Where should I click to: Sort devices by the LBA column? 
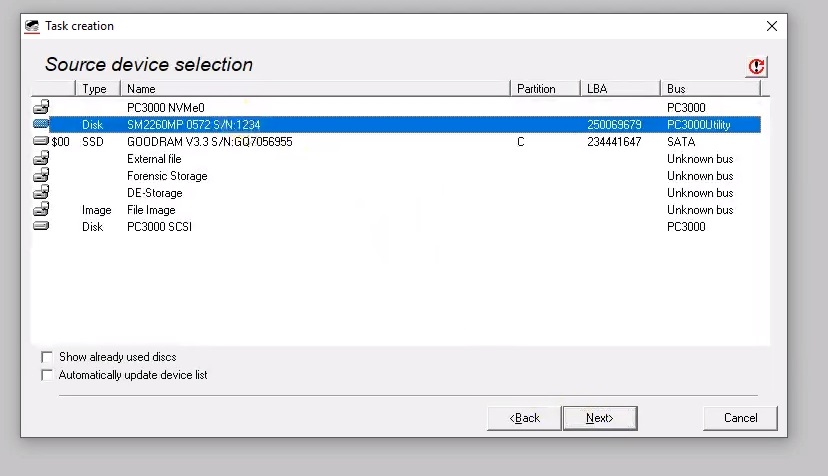[620, 89]
